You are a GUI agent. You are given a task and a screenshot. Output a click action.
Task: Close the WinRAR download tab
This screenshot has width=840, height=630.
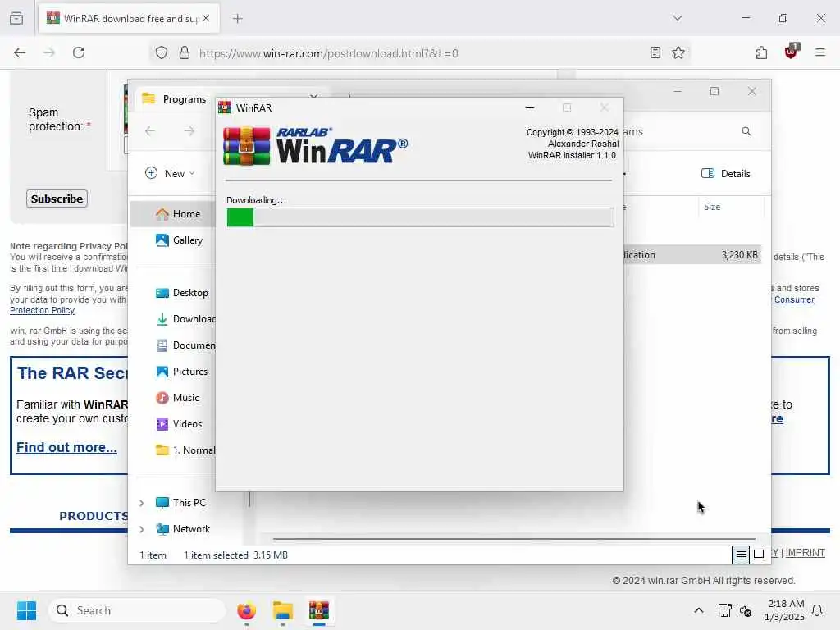[x=206, y=18]
